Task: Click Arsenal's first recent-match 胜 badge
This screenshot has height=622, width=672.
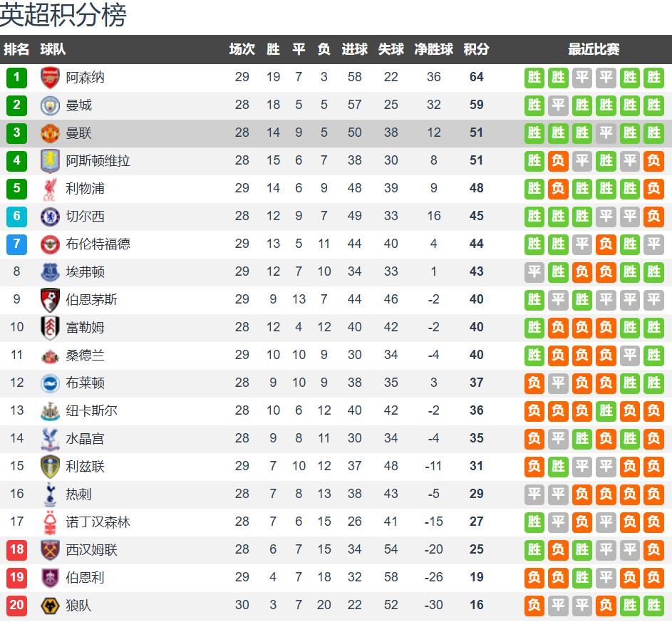Action: point(534,77)
